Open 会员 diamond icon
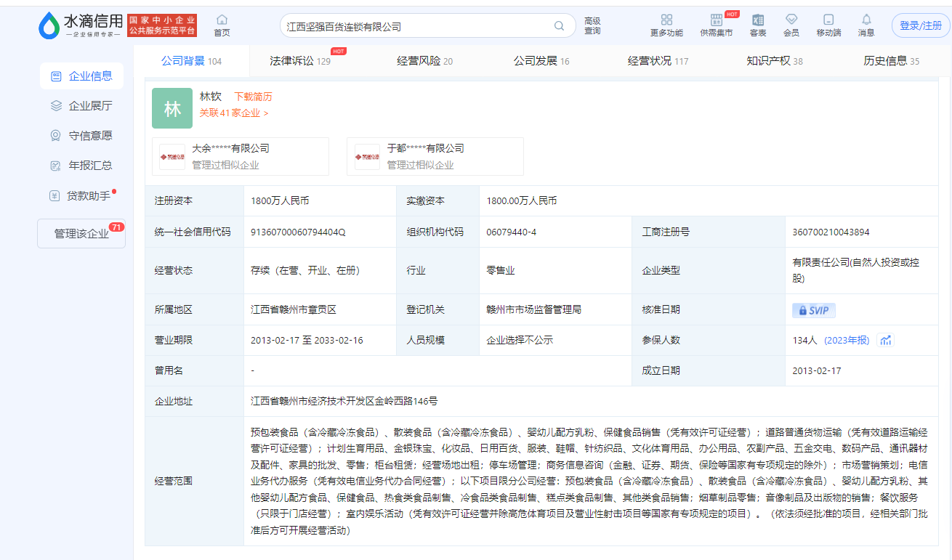 click(791, 20)
